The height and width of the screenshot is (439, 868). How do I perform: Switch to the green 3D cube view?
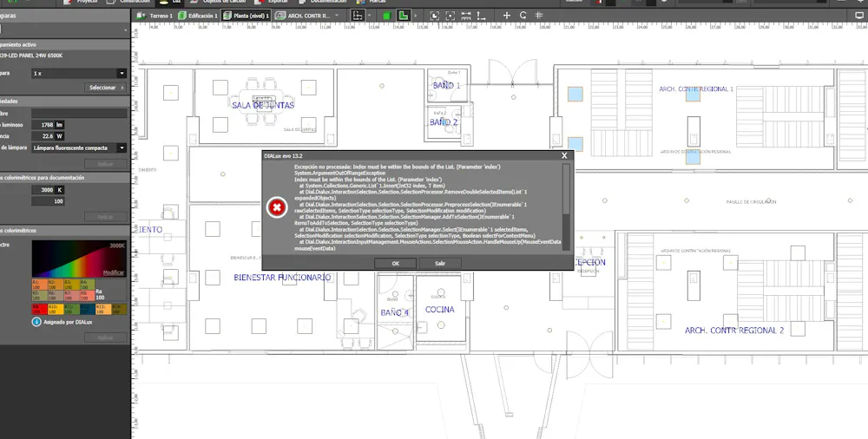click(x=386, y=16)
